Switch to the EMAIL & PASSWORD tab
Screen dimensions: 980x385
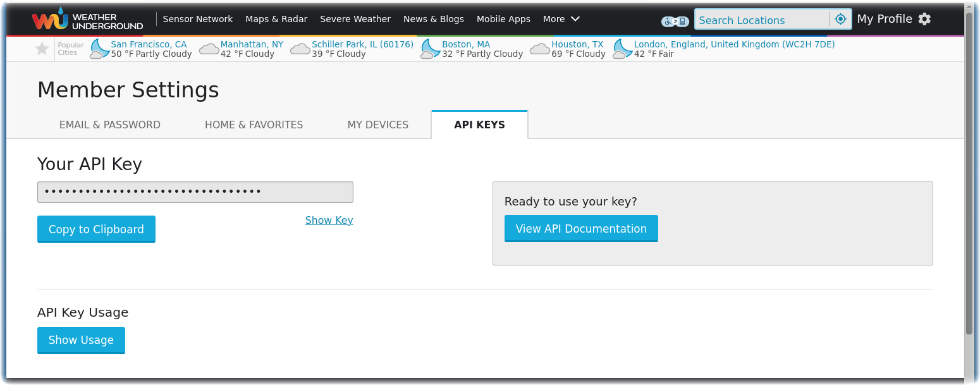pyautogui.click(x=109, y=125)
